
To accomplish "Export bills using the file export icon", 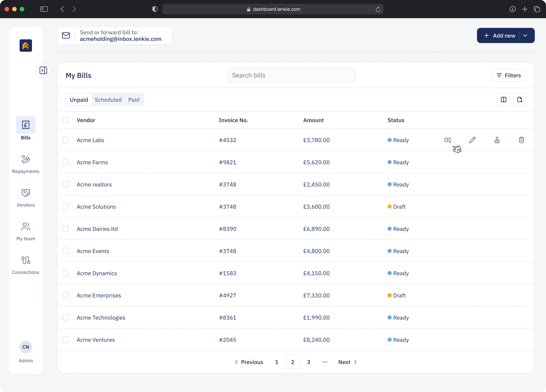I will pyautogui.click(x=520, y=100).
